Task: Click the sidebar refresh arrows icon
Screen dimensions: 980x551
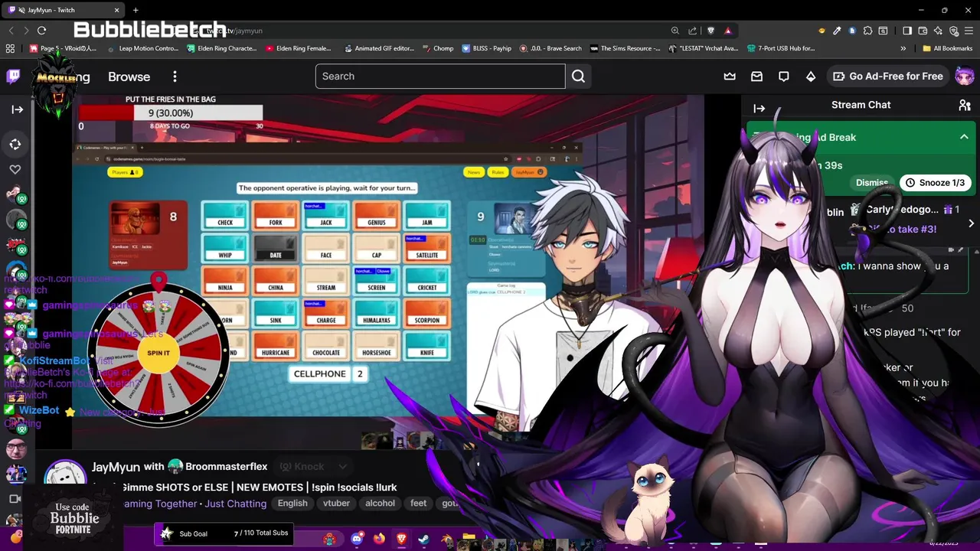Action: [15, 144]
